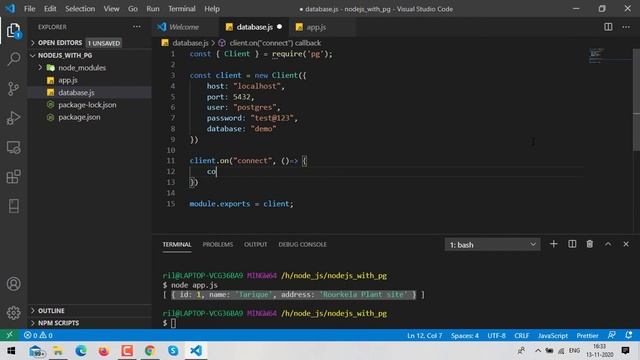640x360 pixels.
Task: Click the remote window status bar icon
Action: pos(9,335)
